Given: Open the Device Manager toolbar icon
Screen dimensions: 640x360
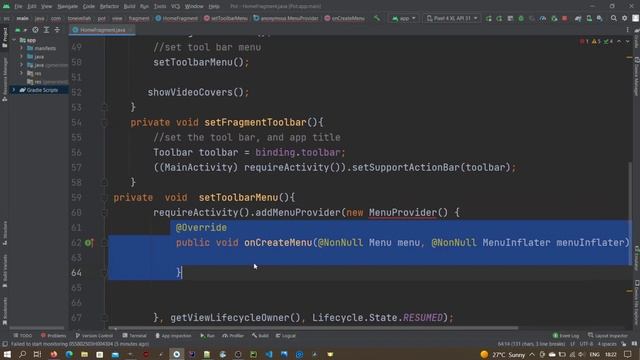Looking at the screenshot, I should [589, 18].
